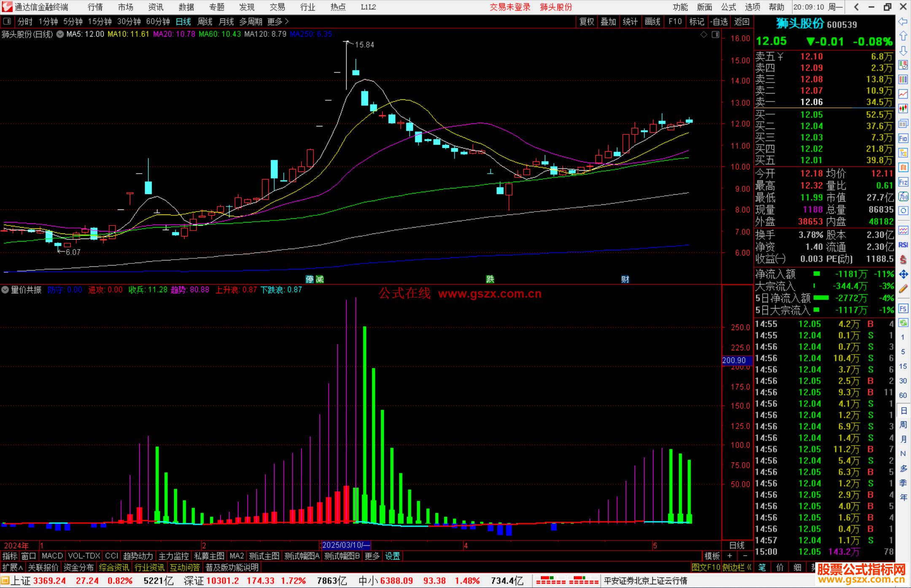Click the FS icon in right sidebar

tap(903, 309)
